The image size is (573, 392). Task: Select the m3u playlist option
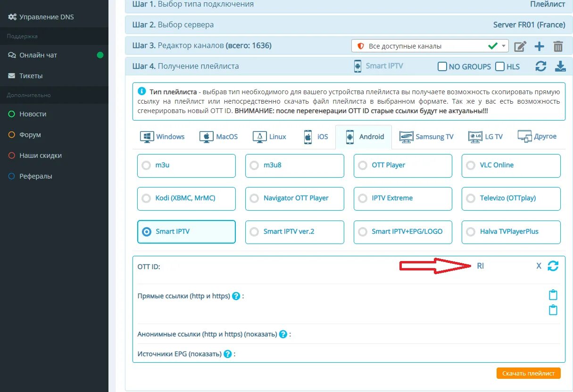pos(186,165)
